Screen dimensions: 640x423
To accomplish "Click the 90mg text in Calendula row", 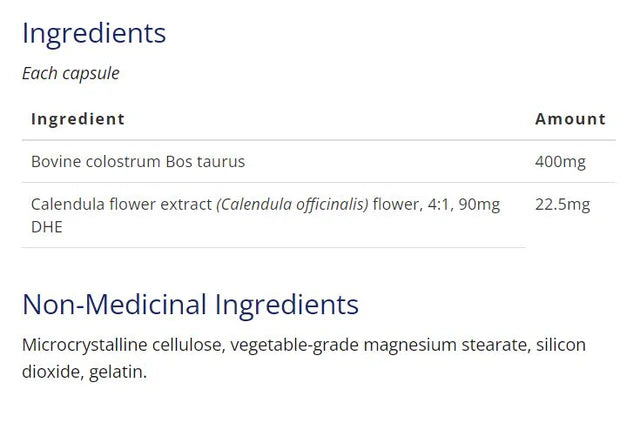I will (x=479, y=204).
